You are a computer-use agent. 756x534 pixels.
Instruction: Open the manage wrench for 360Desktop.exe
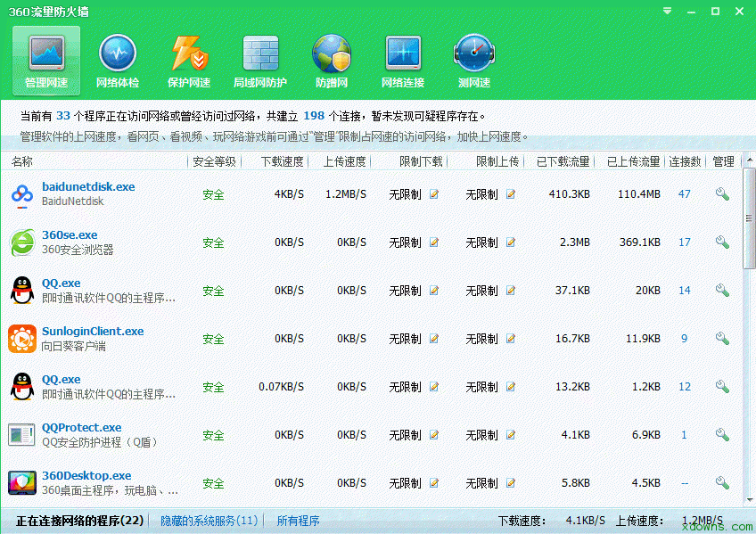click(x=722, y=483)
